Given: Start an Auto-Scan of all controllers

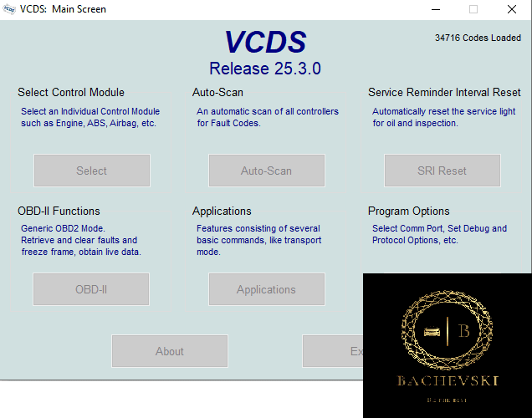Looking at the screenshot, I should pyautogui.click(x=266, y=171).
